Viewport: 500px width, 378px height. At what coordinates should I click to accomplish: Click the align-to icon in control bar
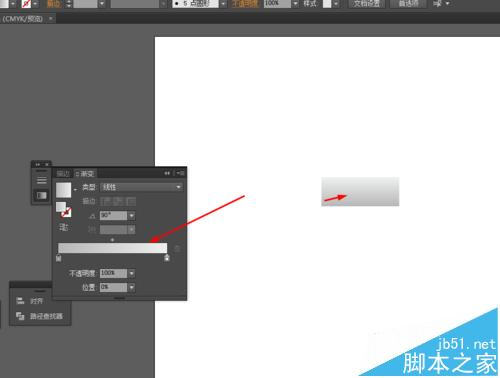point(437,4)
